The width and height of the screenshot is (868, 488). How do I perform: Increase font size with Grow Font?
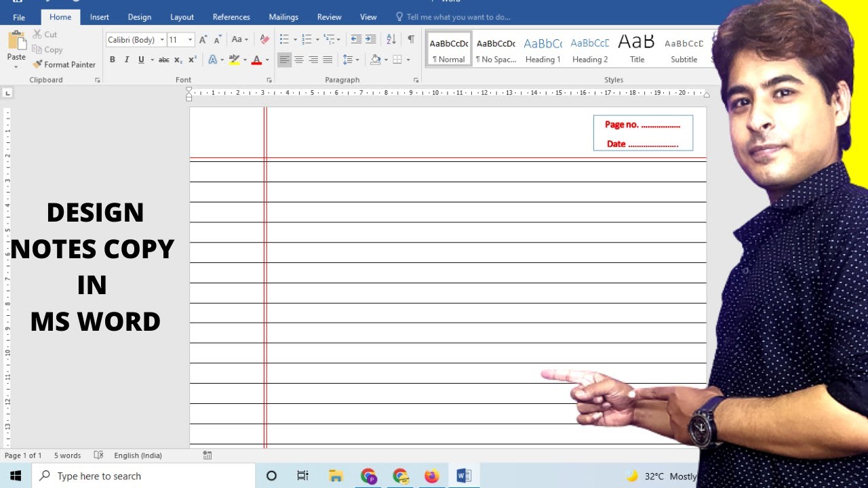tap(203, 39)
